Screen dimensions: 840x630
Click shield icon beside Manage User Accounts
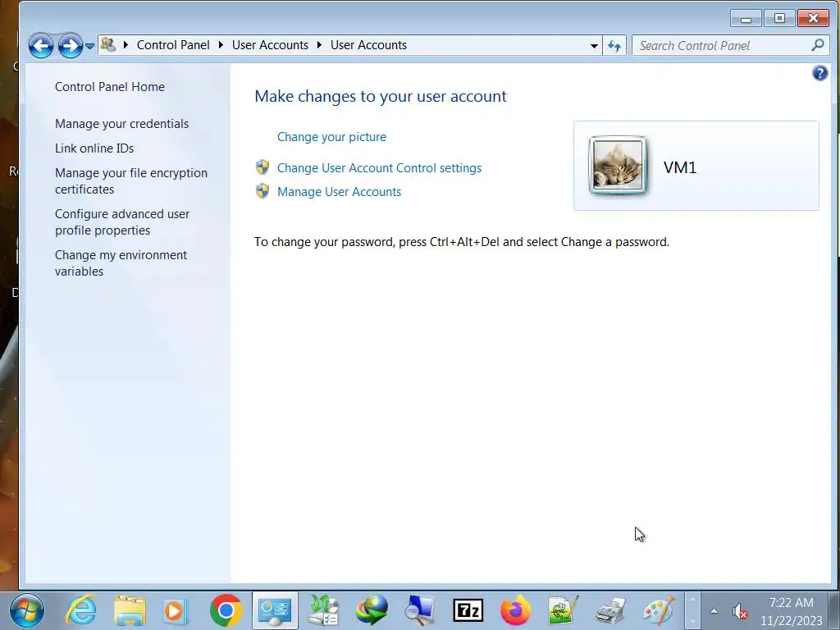[x=262, y=190]
